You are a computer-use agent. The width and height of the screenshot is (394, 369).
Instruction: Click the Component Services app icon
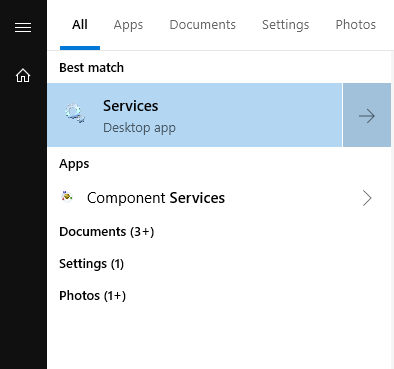click(x=67, y=197)
